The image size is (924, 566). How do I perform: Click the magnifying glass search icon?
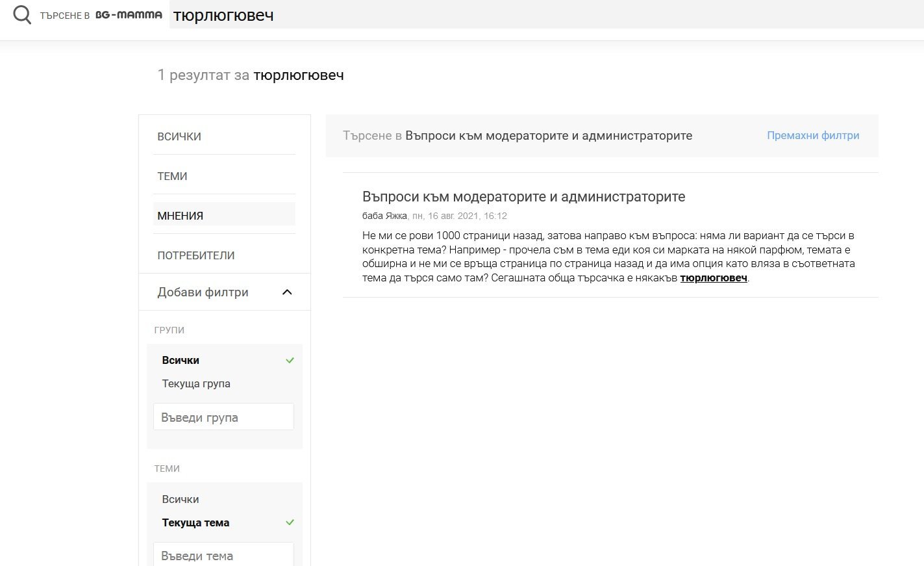point(22,15)
